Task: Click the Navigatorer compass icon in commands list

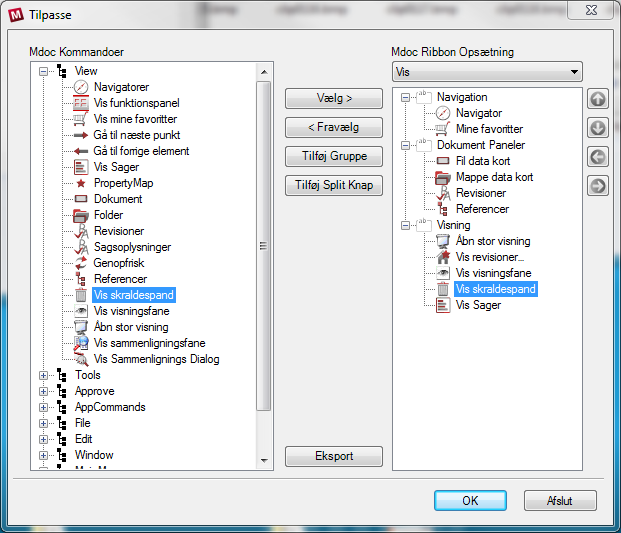Action: [81, 87]
